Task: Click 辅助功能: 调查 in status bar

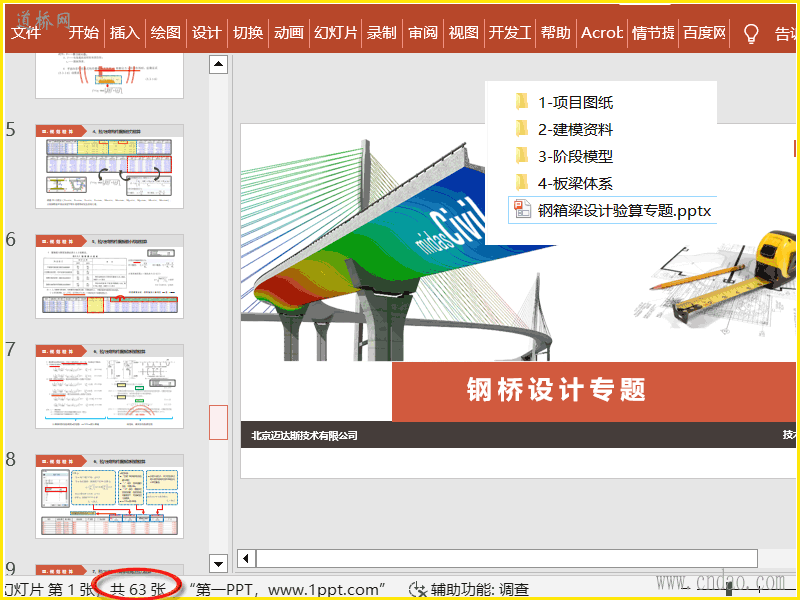Action: click(480, 590)
